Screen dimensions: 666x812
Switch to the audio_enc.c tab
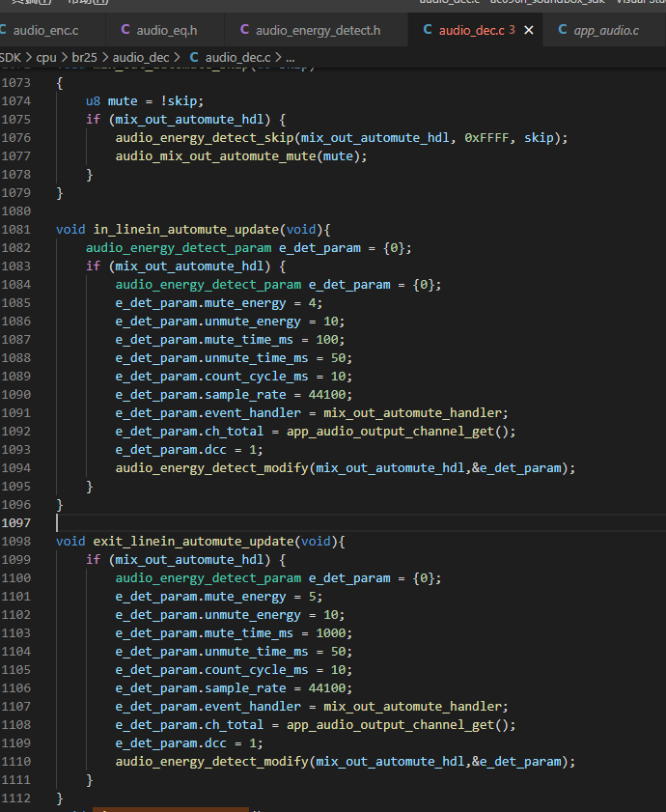pos(45,31)
